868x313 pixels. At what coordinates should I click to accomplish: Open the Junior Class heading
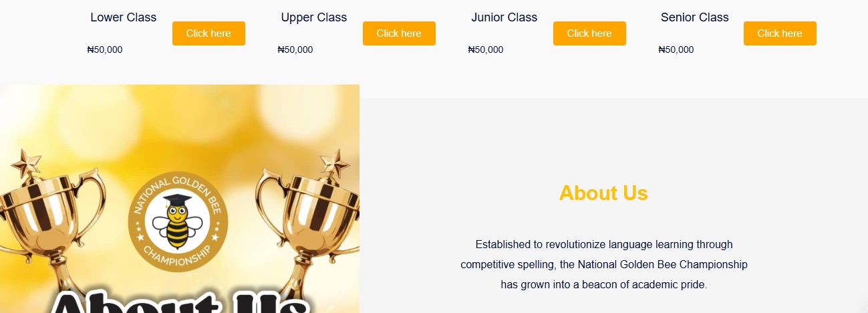pos(504,17)
